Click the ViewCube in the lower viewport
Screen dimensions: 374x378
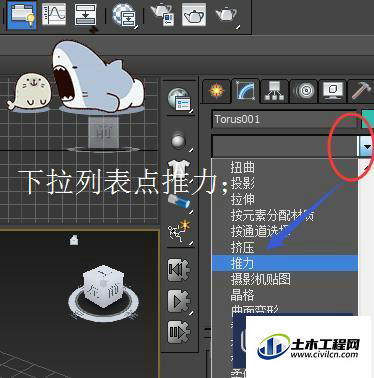coord(103,288)
